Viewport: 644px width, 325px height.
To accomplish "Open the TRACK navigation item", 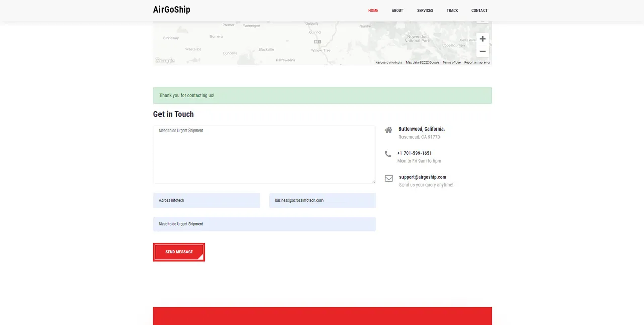I will point(452,11).
